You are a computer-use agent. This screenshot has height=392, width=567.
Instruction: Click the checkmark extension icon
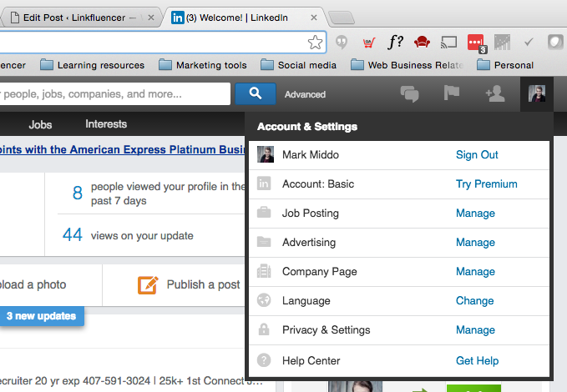coord(529,43)
